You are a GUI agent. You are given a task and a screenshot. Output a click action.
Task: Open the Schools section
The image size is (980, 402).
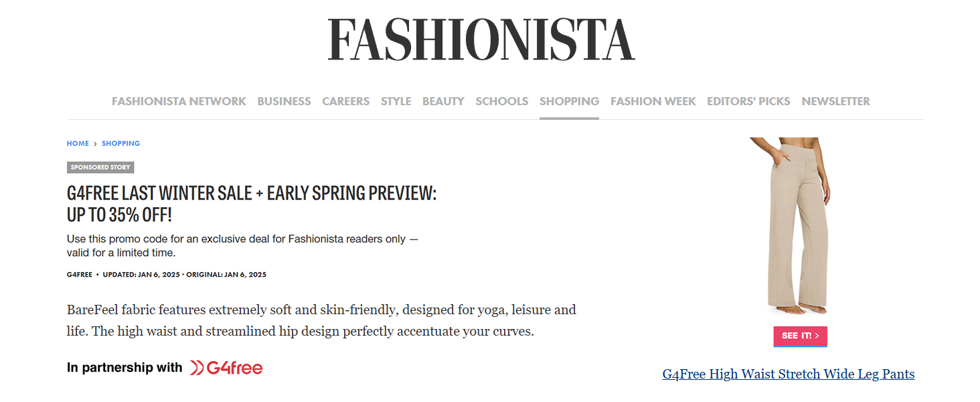pos(502,101)
